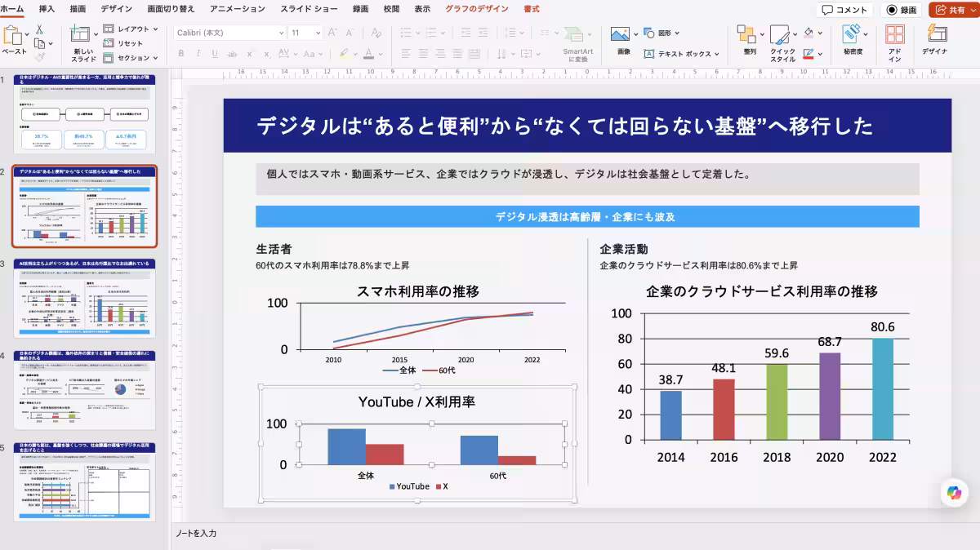
Task: Expand the レイアウト layout dropdown
Action: coord(156,29)
